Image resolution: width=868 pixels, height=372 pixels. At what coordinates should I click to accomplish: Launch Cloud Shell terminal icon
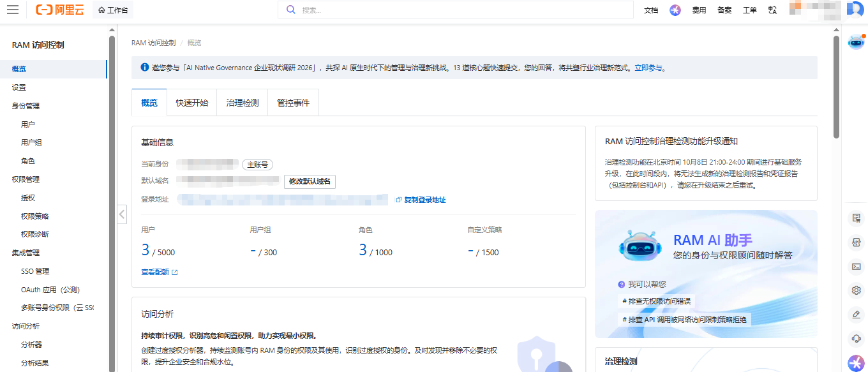point(857,267)
